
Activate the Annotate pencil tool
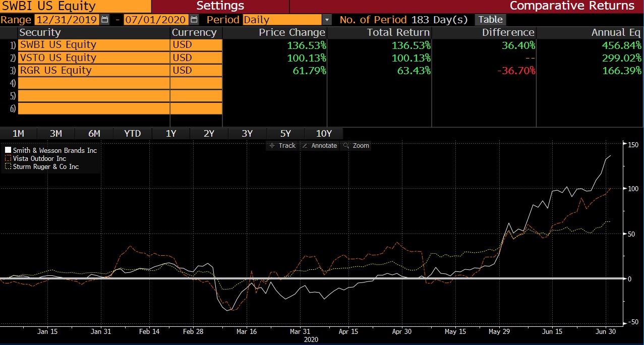[319, 145]
